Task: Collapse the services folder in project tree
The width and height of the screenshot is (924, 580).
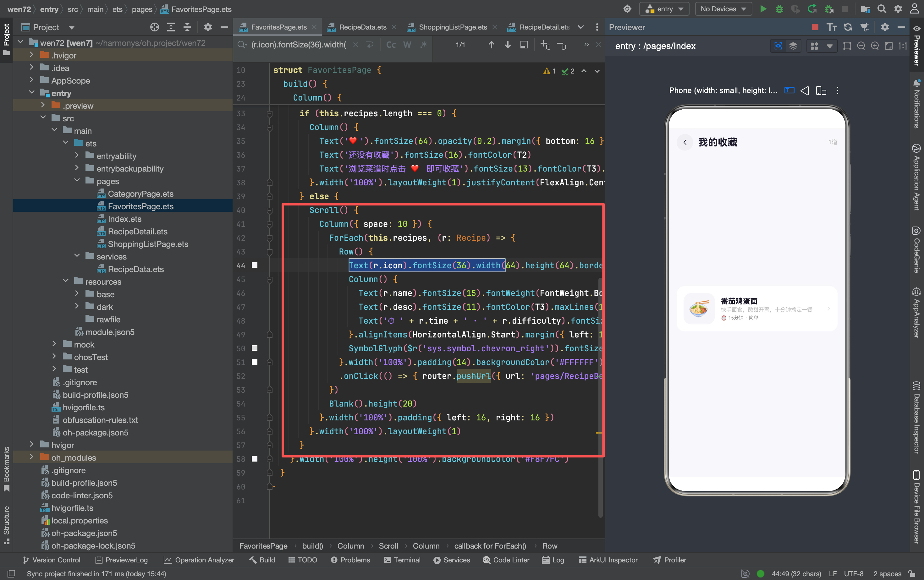Action: coord(77,256)
